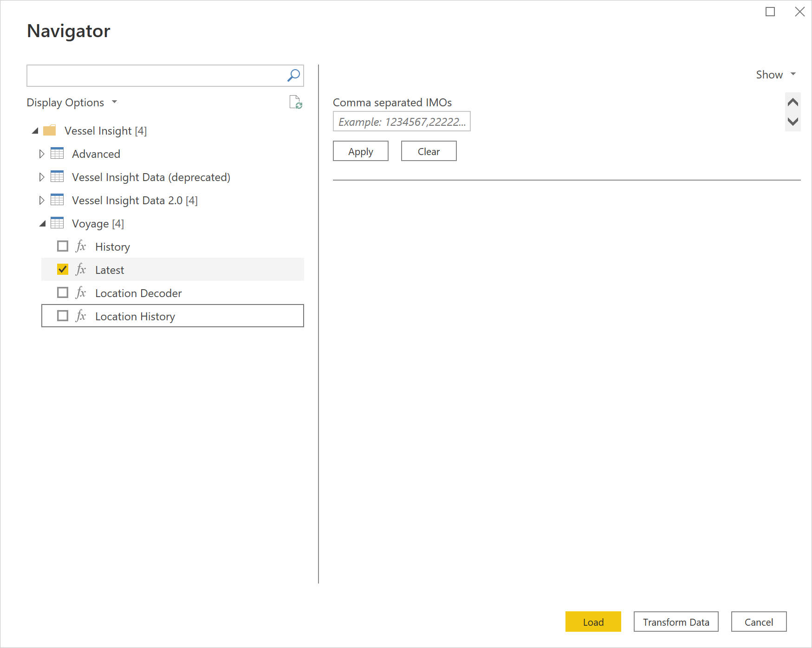Viewport: 812px width, 648px height.
Task: Open the Show dropdown
Action: pyautogui.click(x=776, y=74)
